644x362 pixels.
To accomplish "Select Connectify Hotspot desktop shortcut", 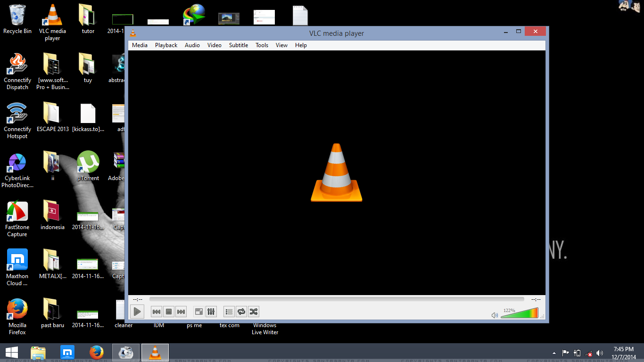I will (x=17, y=120).
